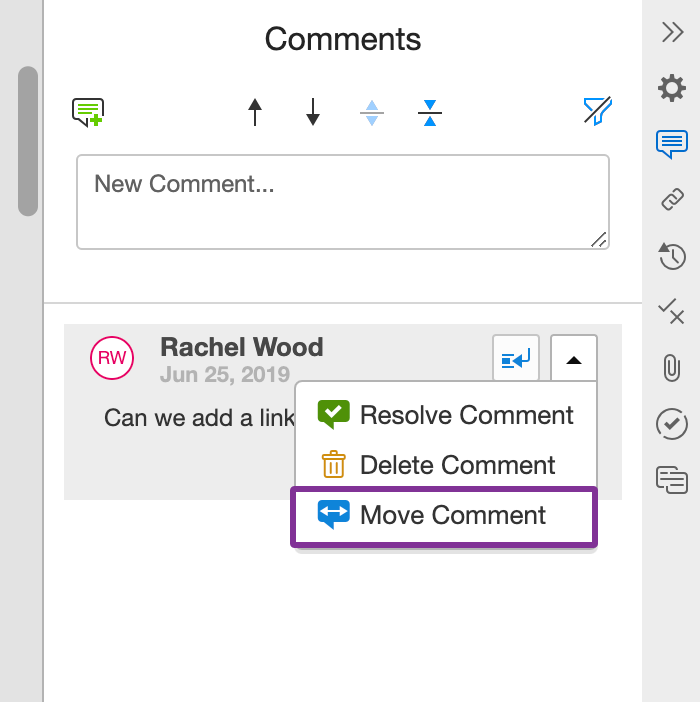Click the Comments panel heading

pyautogui.click(x=343, y=39)
